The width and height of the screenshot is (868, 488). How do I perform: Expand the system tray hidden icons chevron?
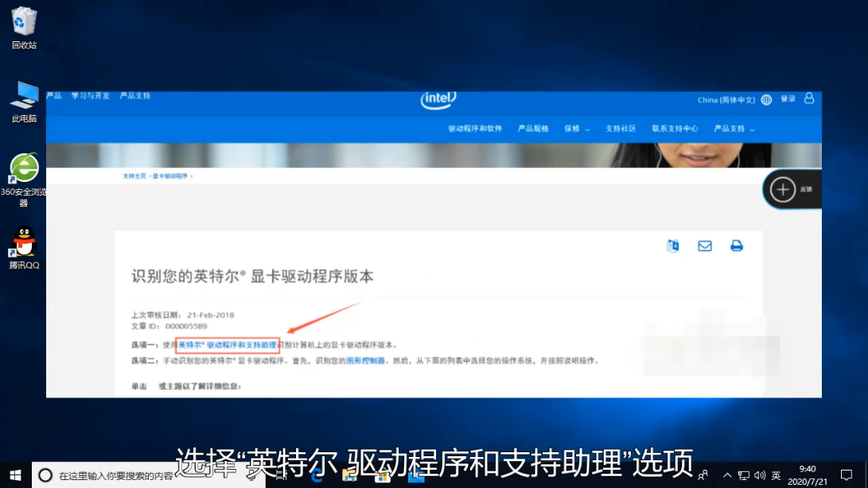726,475
